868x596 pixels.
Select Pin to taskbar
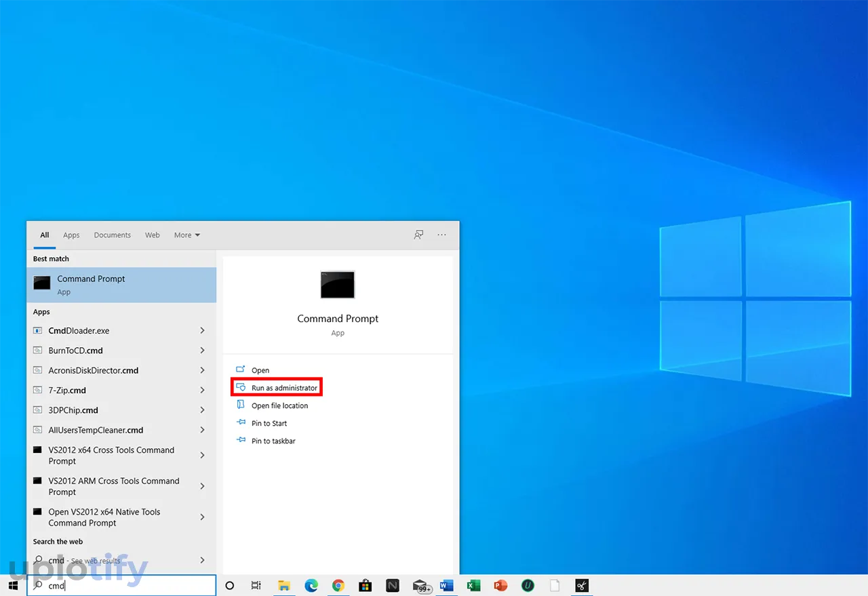[x=273, y=441]
